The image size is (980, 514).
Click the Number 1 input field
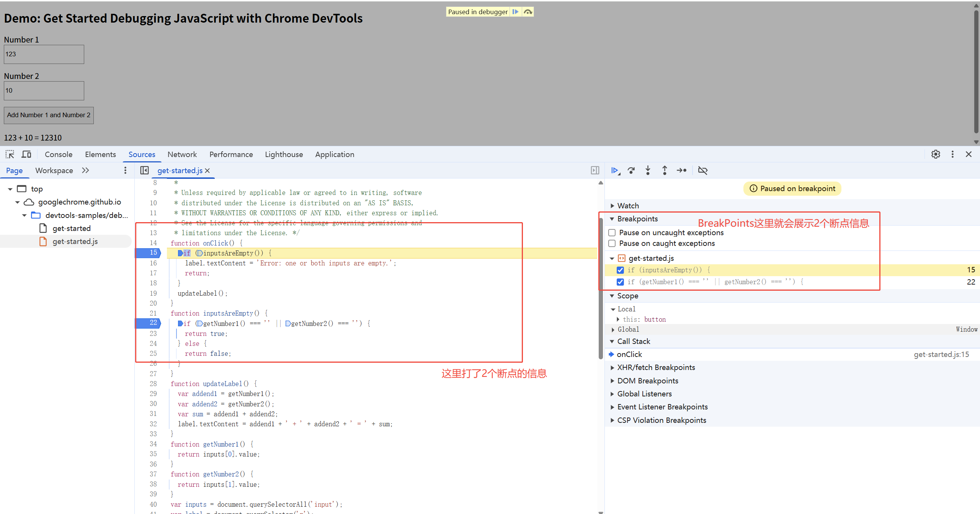[44, 54]
